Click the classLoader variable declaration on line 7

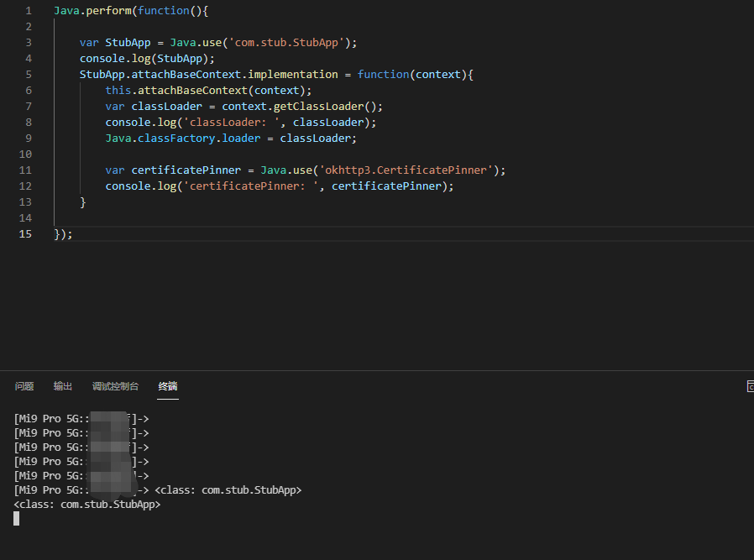point(167,107)
